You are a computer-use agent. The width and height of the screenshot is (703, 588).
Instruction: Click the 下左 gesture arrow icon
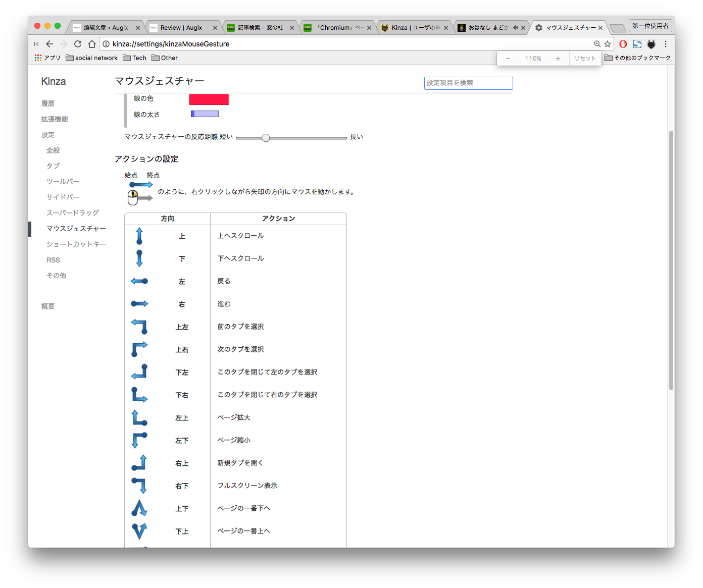click(x=139, y=372)
